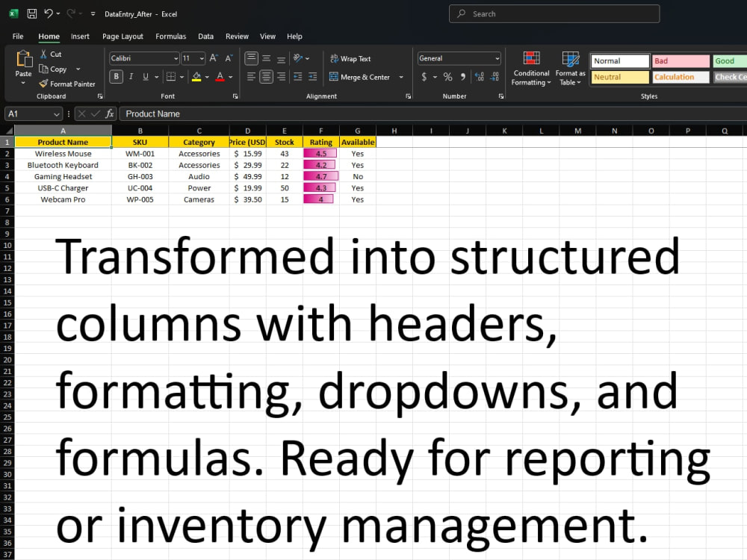The height and width of the screenshot is (560, 747).
Task: Open the Clipboard dialog launcher
Action: click(100, 96)
